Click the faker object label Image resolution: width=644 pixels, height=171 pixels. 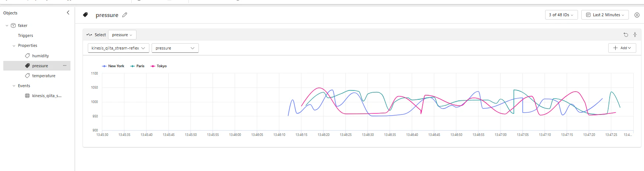[x=22, y=25]
